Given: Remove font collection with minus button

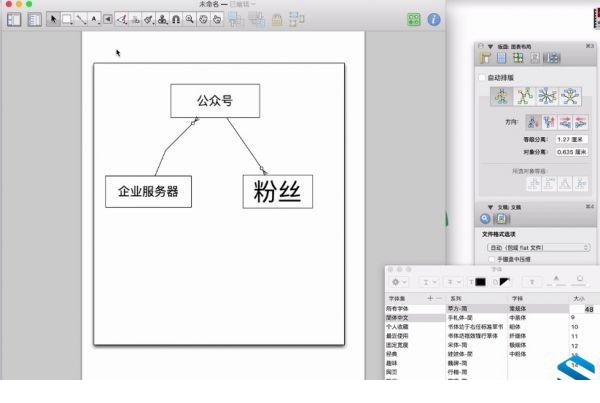Looking at the screenshot, I should point(439,298).
